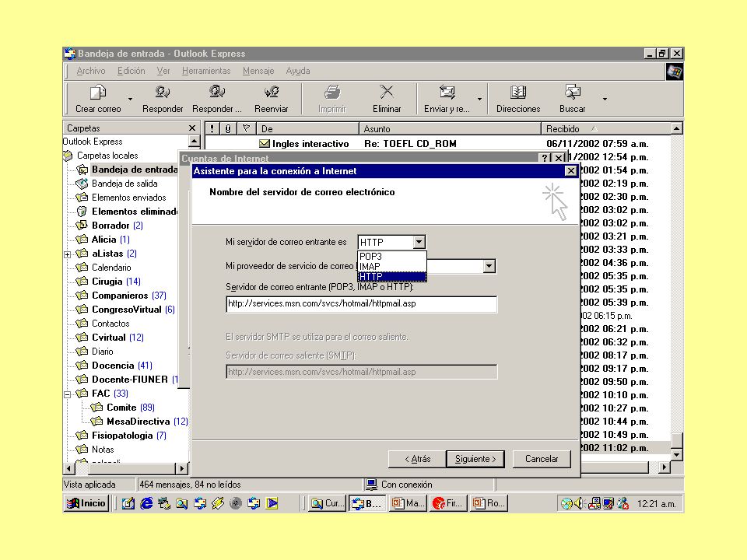This screenshot has width=747, height=560.
Task: Select the Docencia (41) folder
Action: (x=122, y=366)
